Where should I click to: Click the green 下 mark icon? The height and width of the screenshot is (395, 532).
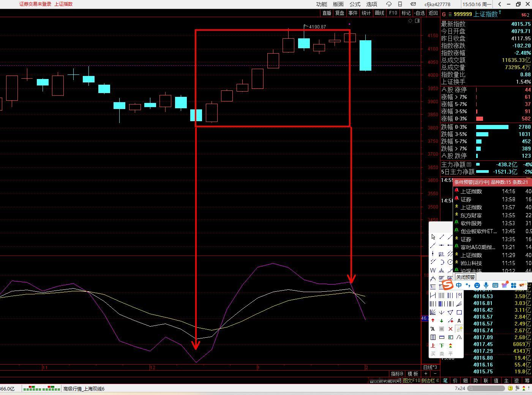pos(442,346)
